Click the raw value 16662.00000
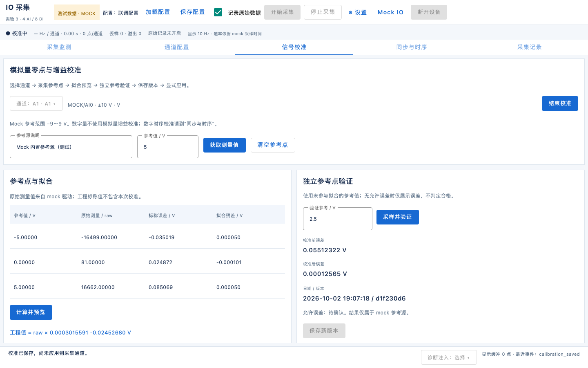Image resolution: width=588 pixels, height=368 pixels. pos(98,287)
